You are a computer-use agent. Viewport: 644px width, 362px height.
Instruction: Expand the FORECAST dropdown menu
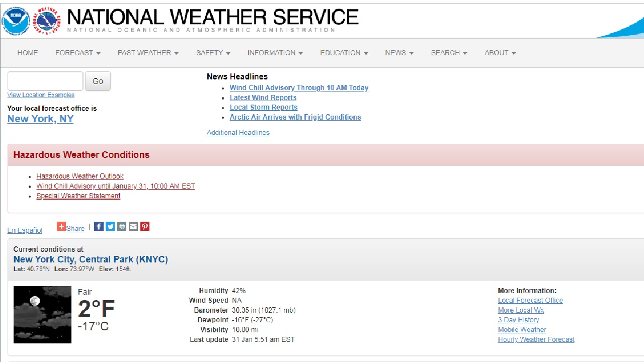pos(77,53)
